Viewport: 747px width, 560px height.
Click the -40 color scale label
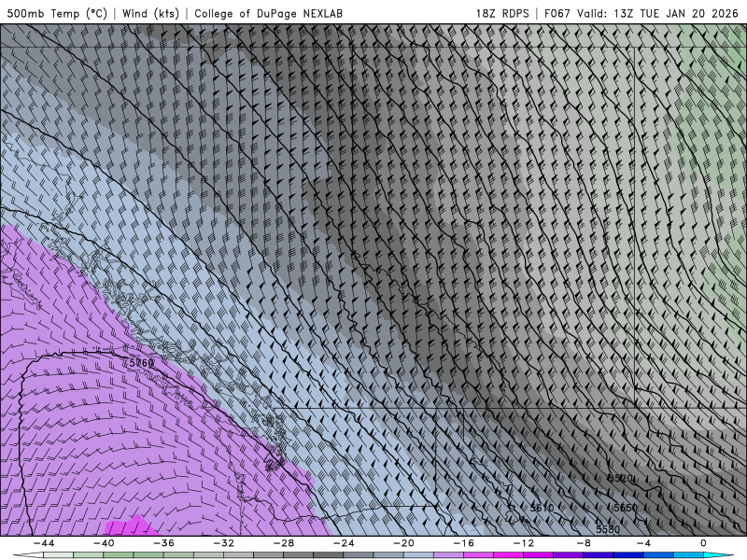104,543
